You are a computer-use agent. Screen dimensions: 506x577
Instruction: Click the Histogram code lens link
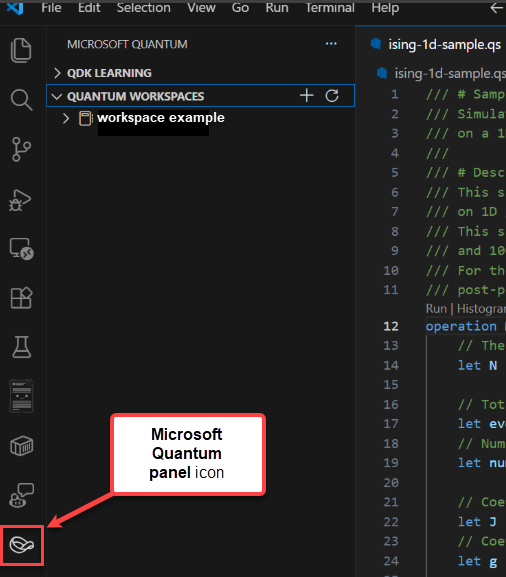coord(481,308)
